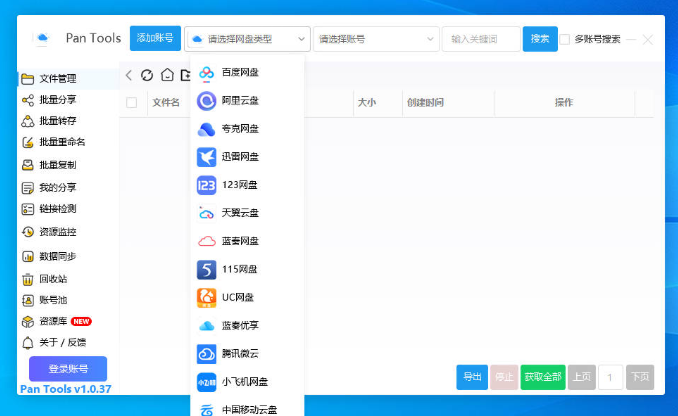Click the 搜索 button
The height and width of the screenshot is (416, 678).
pyautogui.click(x=540, y=39)
